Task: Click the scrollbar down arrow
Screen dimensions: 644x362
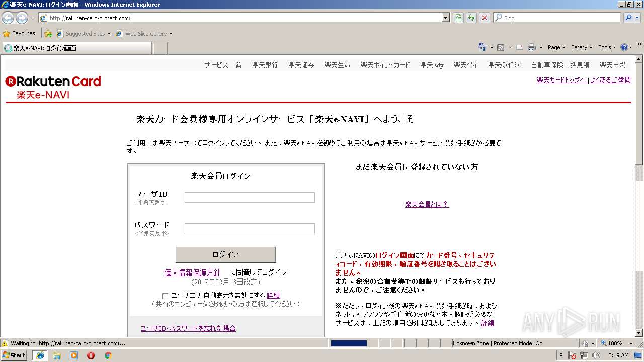Action: [x=639, y=333]
